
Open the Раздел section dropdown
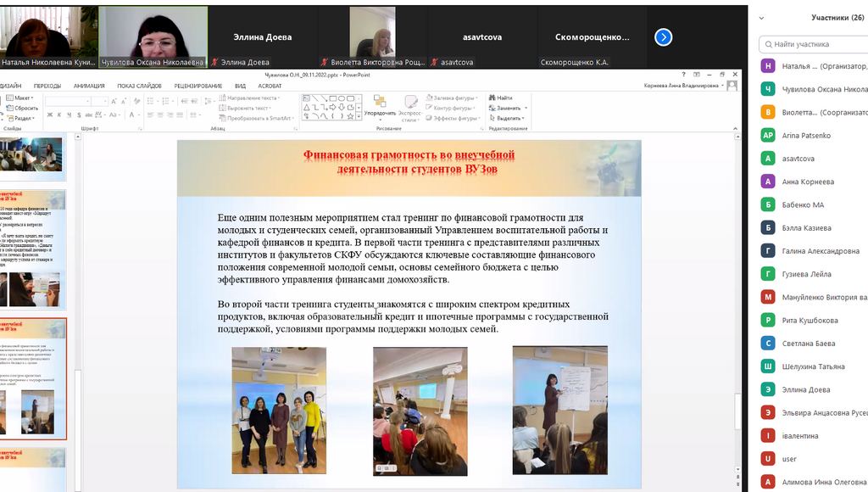(20, 118)
